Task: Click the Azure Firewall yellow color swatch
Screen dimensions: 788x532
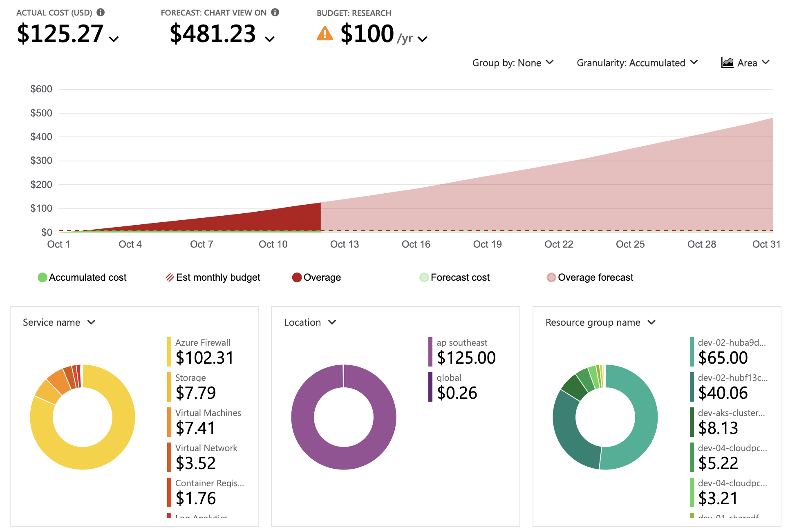Action: (169, 352)
